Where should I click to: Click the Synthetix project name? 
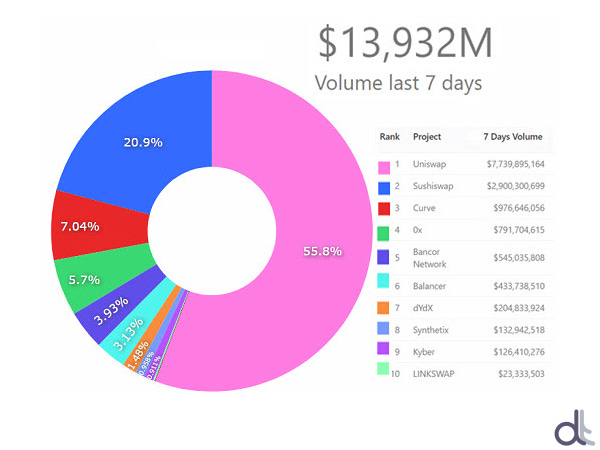(x=430, y=330)
